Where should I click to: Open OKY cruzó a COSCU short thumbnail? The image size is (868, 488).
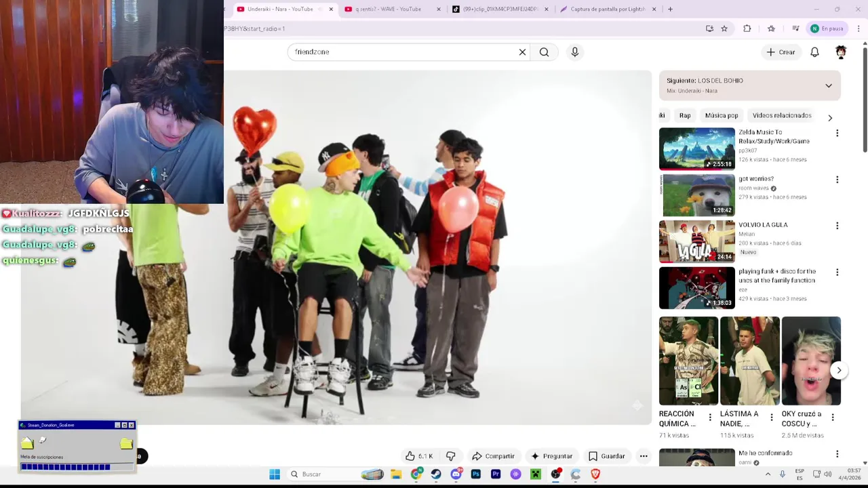(x=811, y=361)
